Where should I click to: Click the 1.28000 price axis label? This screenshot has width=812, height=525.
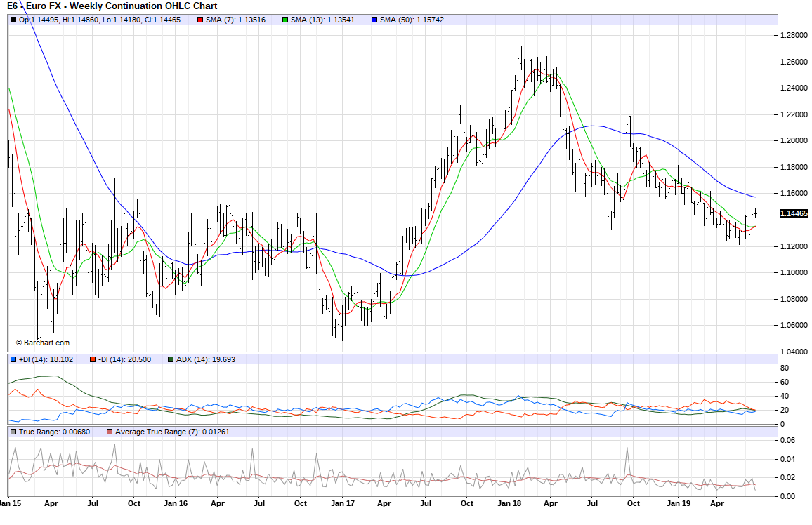tap(794, 35)
